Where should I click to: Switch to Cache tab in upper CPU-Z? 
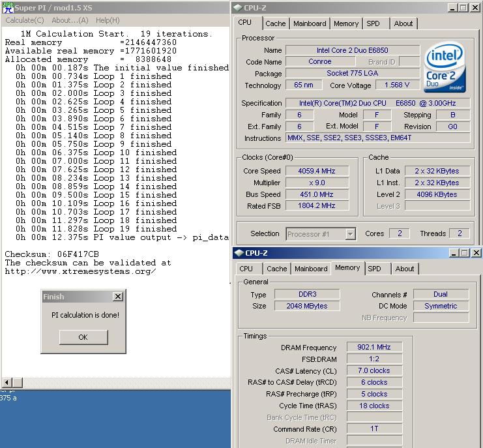pos(276,23)
